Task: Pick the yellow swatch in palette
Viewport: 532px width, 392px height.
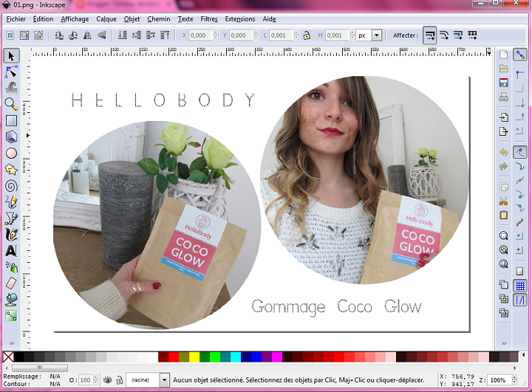Action: point(194,357)
